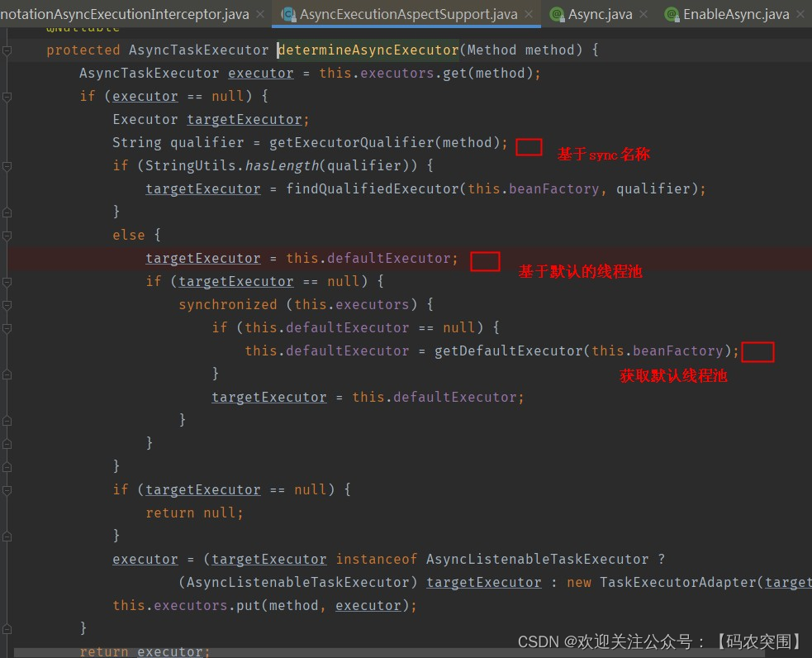
Task: Click the determineAsyncExecutor method name
Action: pyautogui.click(x=368, y=50)
